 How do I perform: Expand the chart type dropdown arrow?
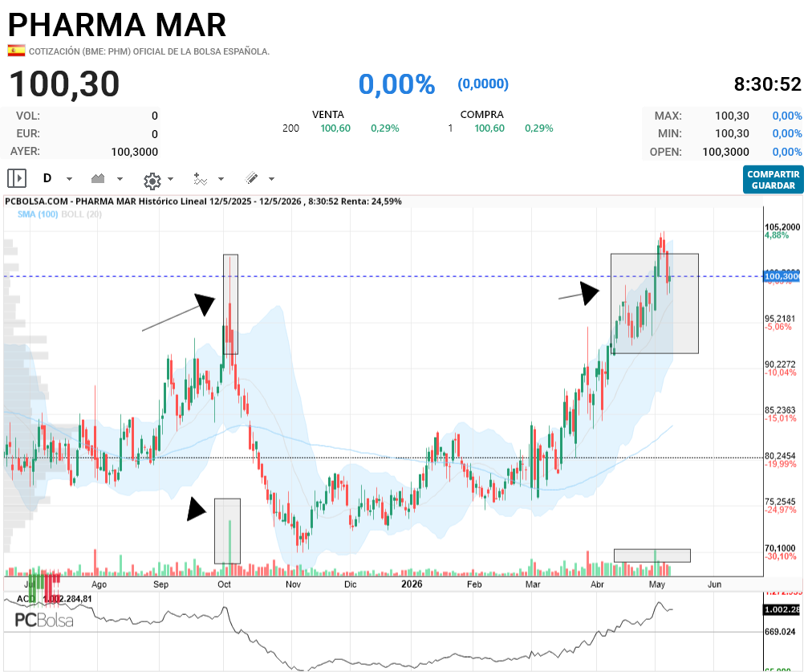pyautogui.click(x=120, y=179)
